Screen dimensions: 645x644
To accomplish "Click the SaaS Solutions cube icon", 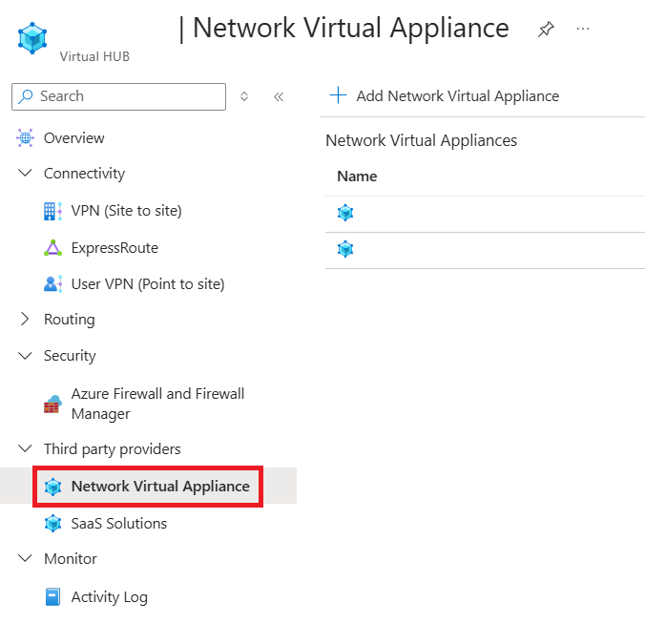I will tap(52, 524).
